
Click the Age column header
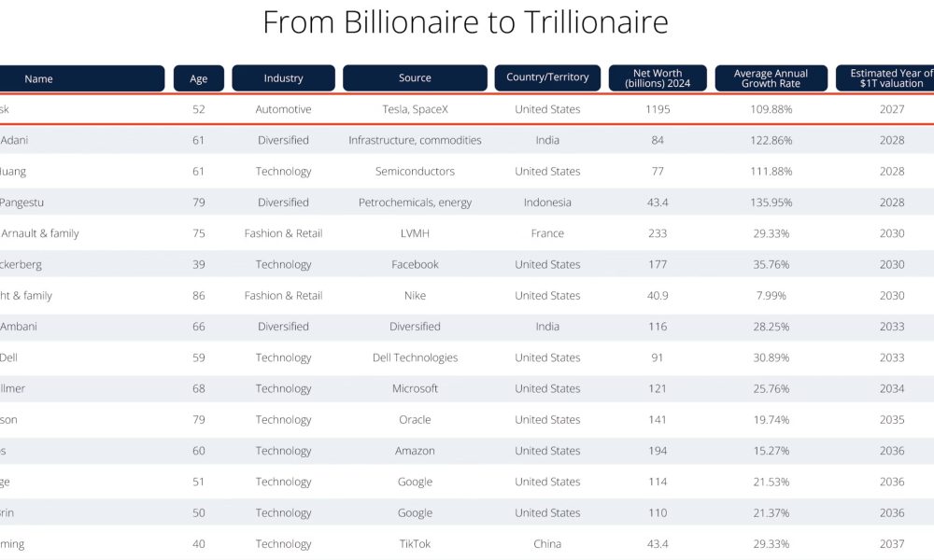(199, 78)
